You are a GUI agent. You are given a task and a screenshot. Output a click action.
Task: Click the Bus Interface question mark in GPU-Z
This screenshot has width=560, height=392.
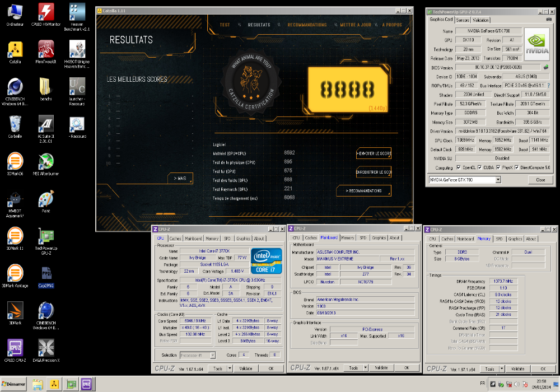(x=549, y=85)
